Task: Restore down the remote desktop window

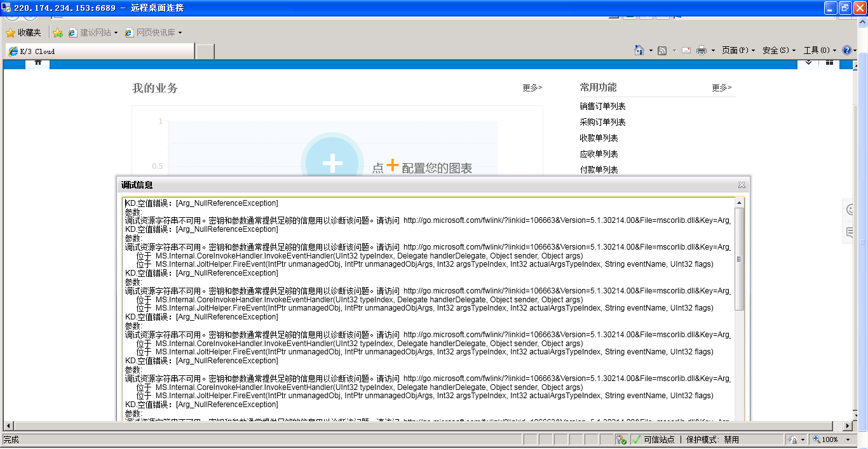Action: click(845, 8)
